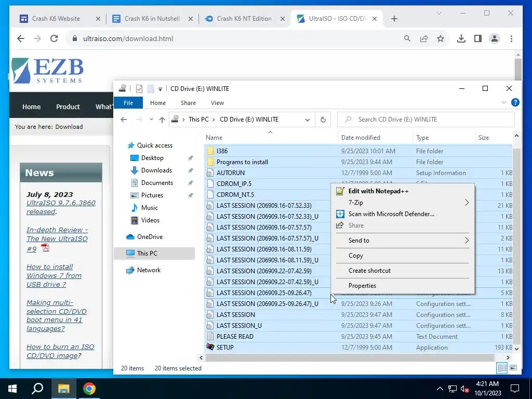Open the 7-Zip submenu
Viewport: 532px width, 399px height.
click(x=403, y=203)
